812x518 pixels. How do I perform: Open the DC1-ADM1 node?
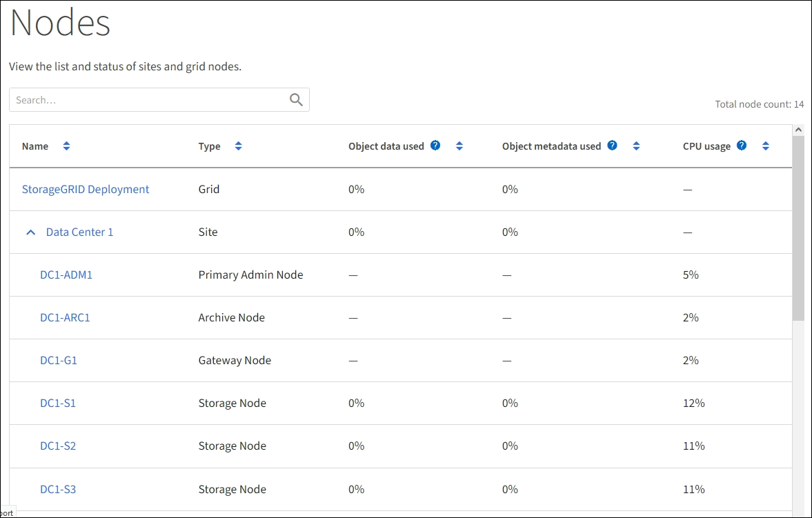[66, 275]
